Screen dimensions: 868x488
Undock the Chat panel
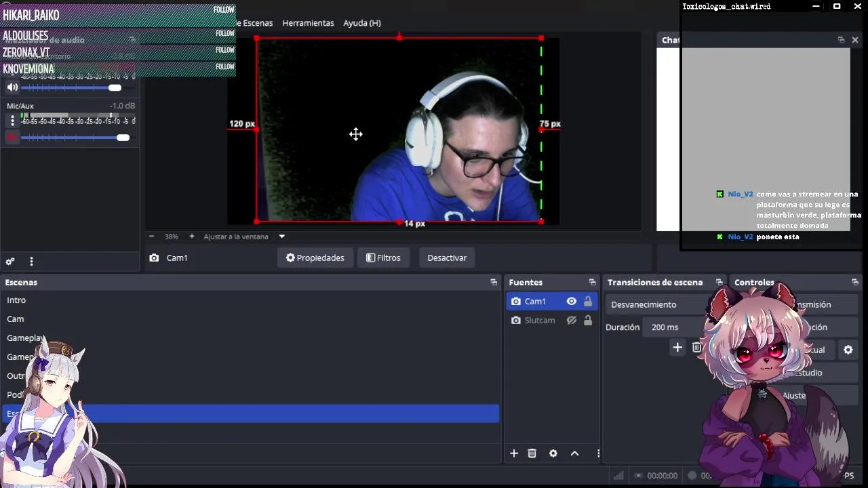coord(841,40)
